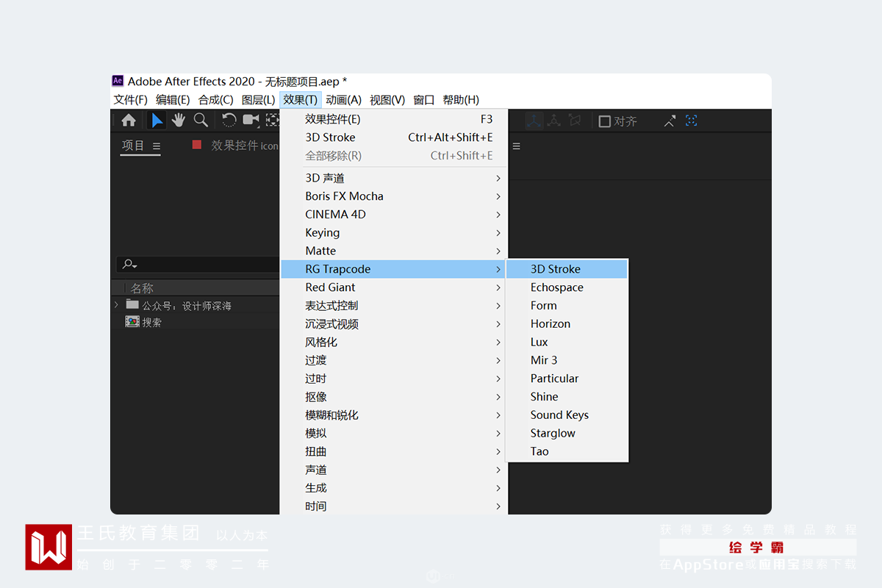882x588 pixels.
Task: Expand the 表达式控制 submenu
Action: (x=393, y=306)
